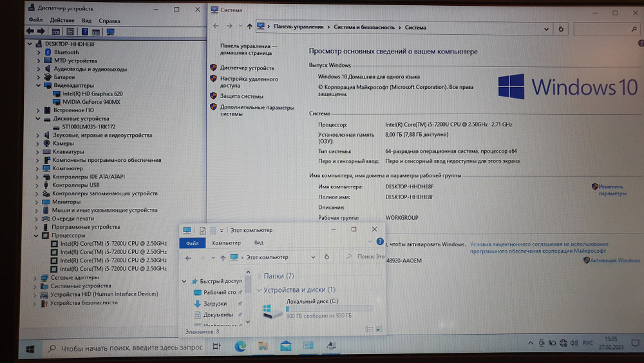Click the Help icon in Device Manager toolbar
The height and width of the screenshot is (363, 644).
click(84, 32)
